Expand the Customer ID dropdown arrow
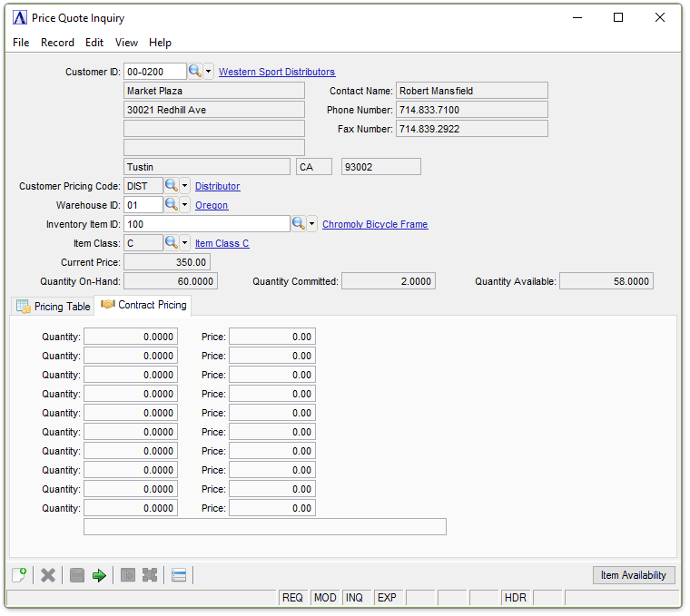 pos(209,72)
